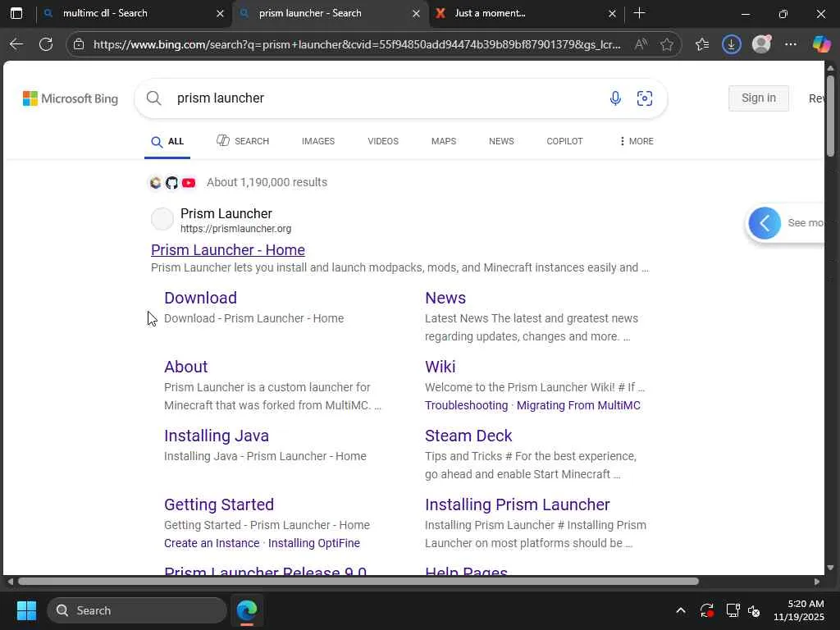Open the Read aloud icon in the address bar

(x=640, y=44)
